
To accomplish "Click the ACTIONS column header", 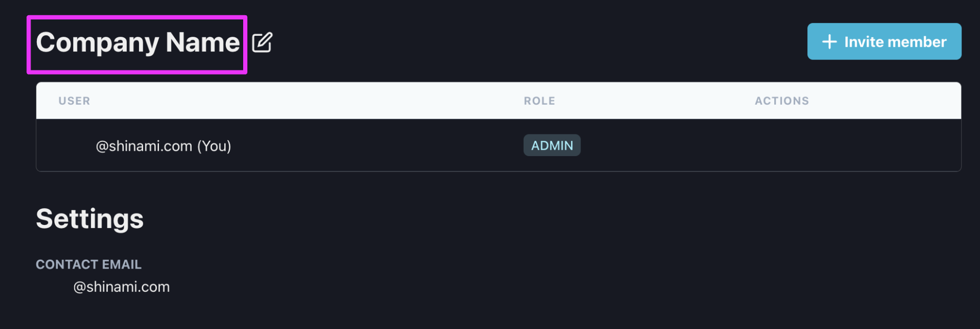I will [782, 101].
